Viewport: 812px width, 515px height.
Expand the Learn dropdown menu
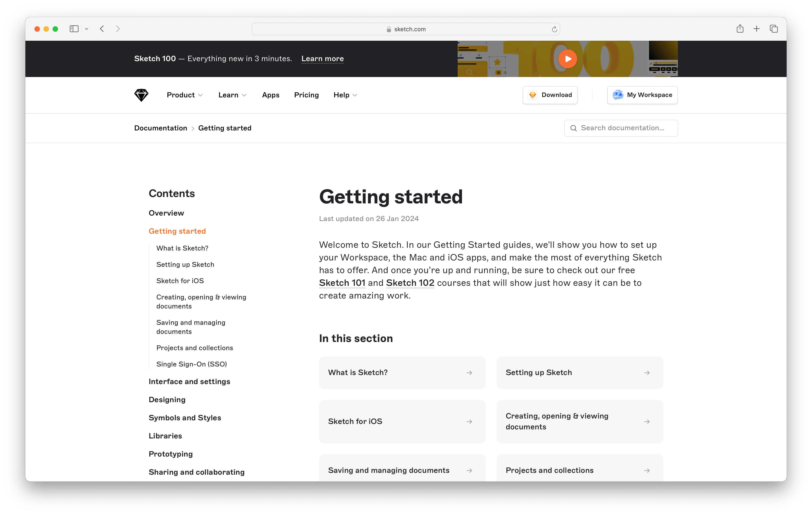point(231,95)
